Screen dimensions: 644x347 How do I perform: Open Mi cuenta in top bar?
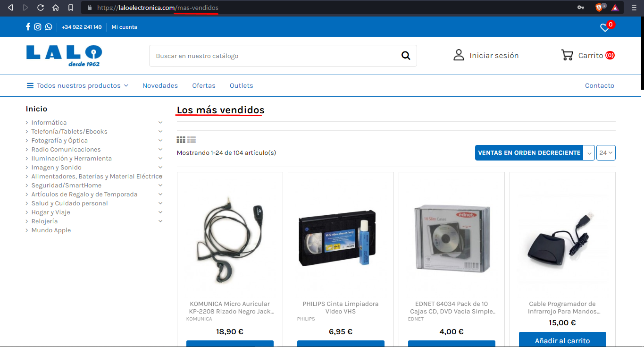click(x=124, y=27)
